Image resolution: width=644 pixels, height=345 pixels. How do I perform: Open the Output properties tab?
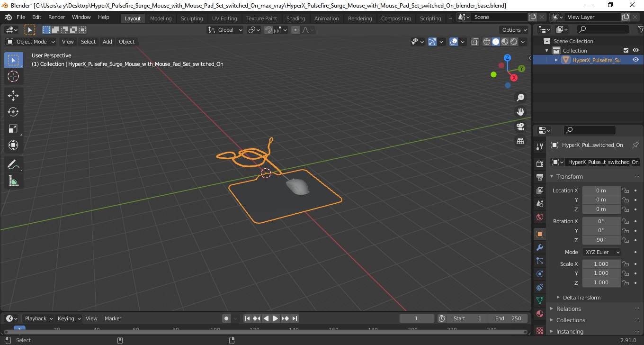539,177
